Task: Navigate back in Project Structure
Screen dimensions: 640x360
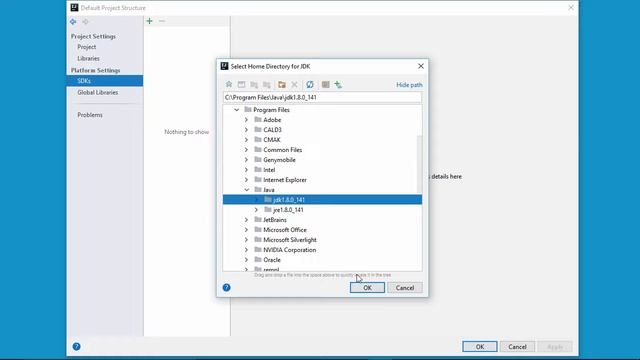Action: click(73, 22)
